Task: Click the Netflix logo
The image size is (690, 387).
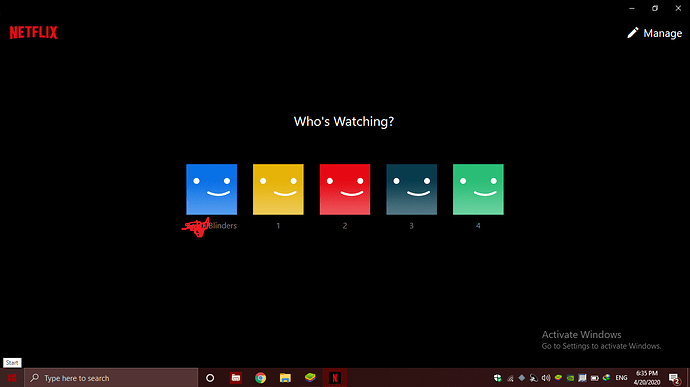Action: point(33,33)
